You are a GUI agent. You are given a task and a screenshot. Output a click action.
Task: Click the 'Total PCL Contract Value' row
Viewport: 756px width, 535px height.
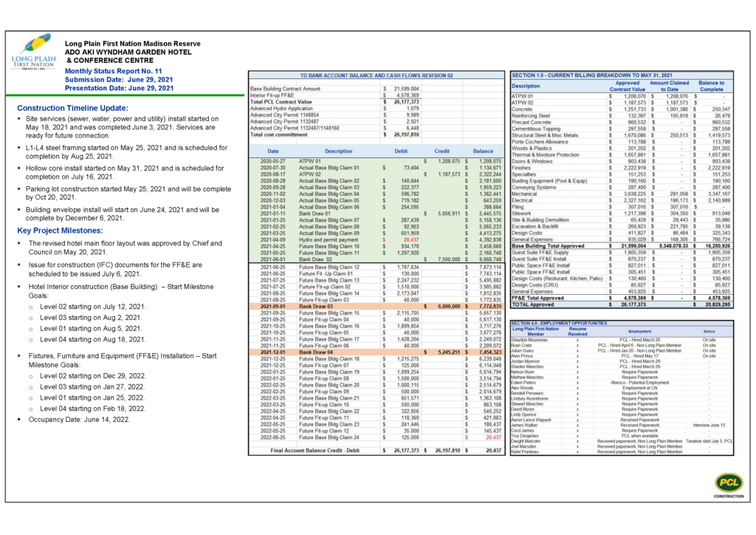pos(334,102)
